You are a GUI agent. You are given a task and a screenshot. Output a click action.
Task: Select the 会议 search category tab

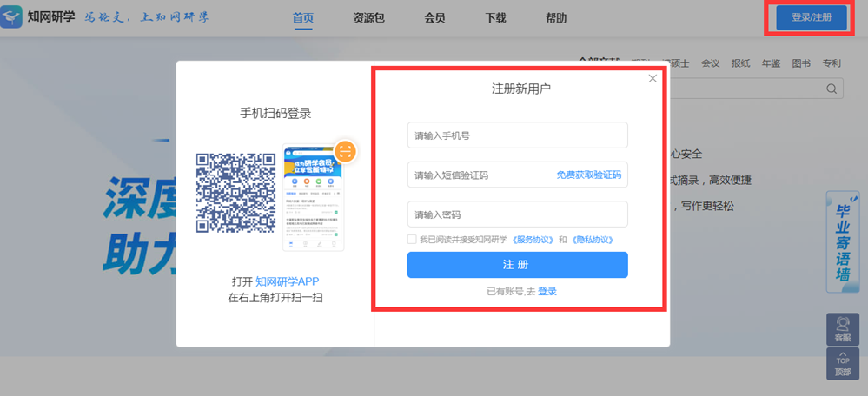tap(710, 63)
